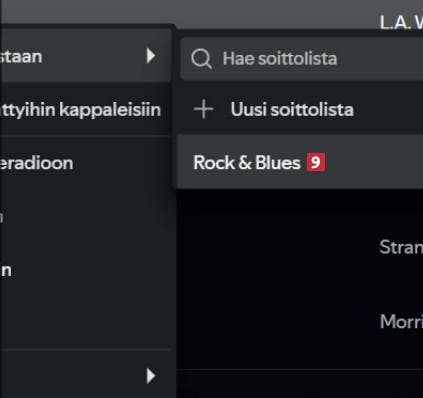The image size is (423, 398).
Task: Click the arrow icon on the bottom menu row
Action: (x=151, y=376)
